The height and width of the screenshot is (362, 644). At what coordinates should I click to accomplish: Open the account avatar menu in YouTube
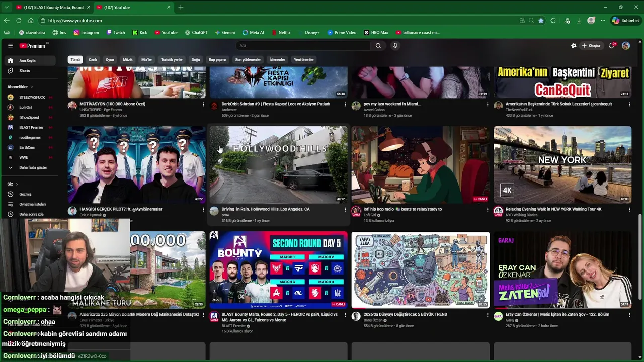click(x=626, y=46)
